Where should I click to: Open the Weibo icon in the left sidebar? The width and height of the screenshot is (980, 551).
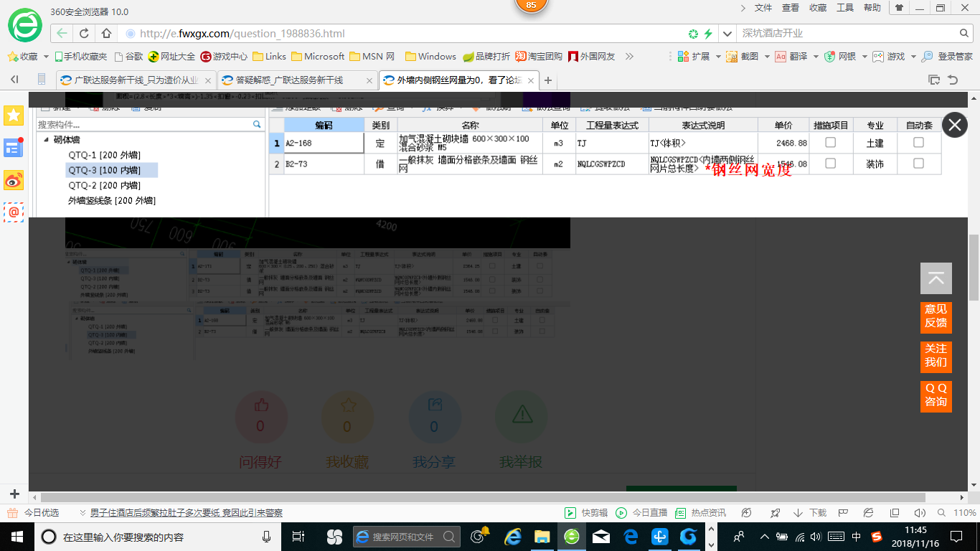14,180
